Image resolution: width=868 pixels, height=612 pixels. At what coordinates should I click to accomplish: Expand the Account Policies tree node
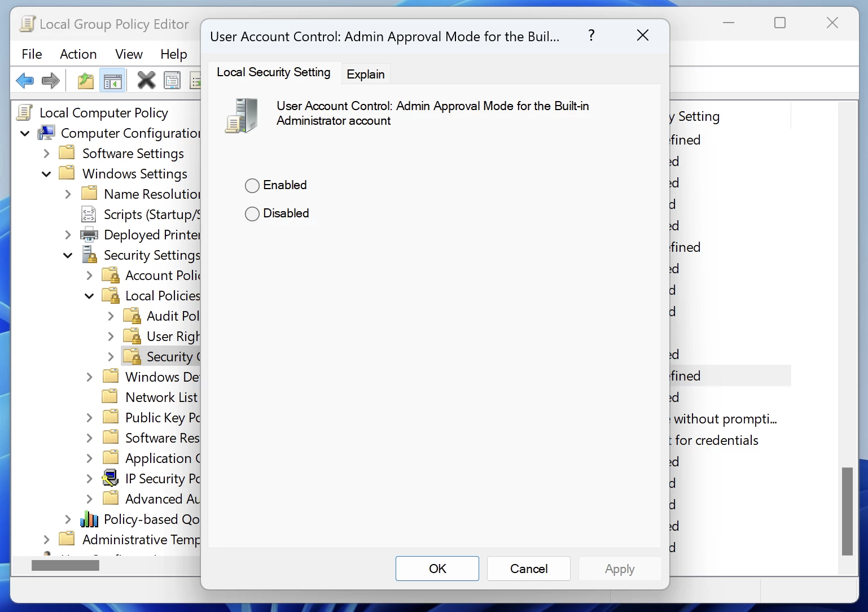pyautogui.click(x=89, y=275)
